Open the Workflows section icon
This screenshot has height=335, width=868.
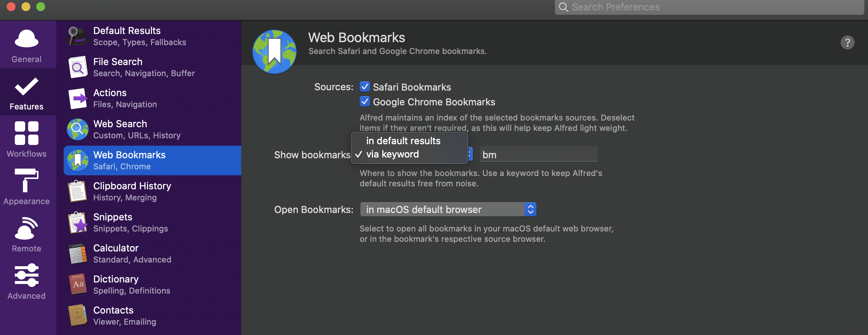pos(26,133)
